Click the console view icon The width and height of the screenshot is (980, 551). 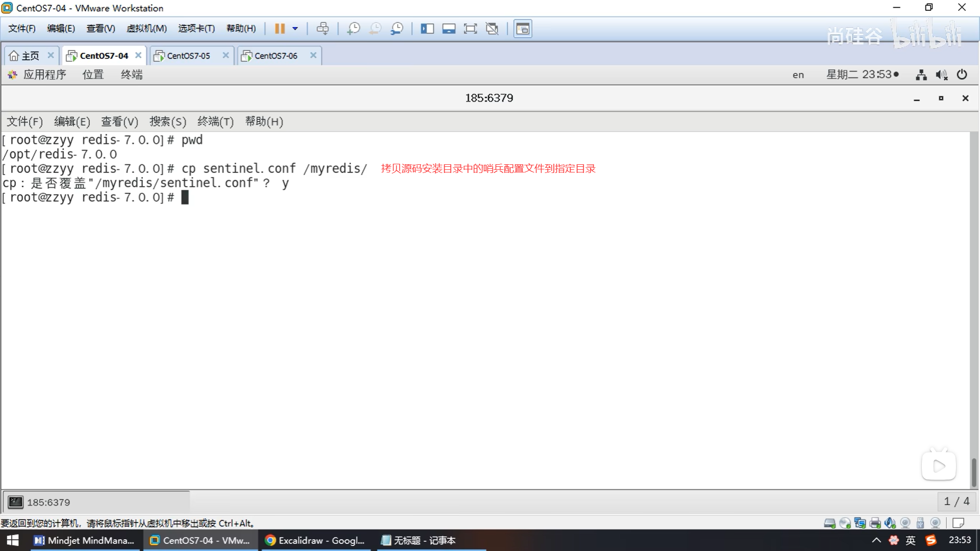(x=523, y=29)
